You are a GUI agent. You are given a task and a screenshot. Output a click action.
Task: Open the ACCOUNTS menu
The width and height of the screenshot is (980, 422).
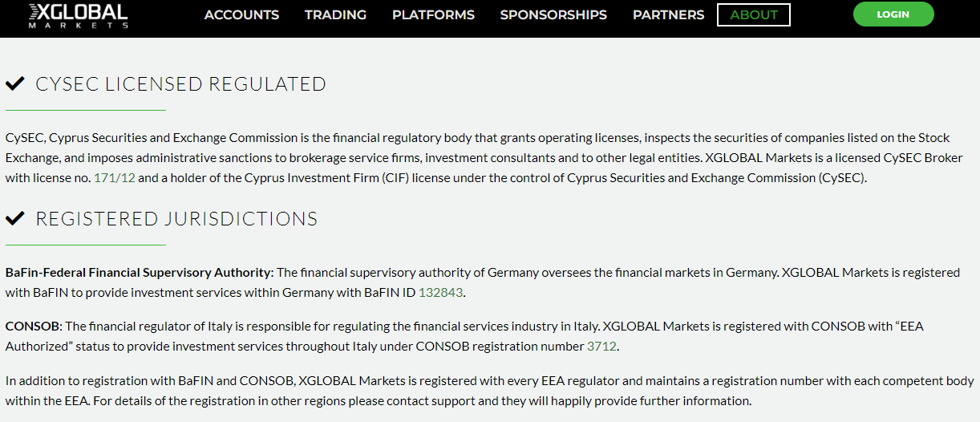click(241, 14)
